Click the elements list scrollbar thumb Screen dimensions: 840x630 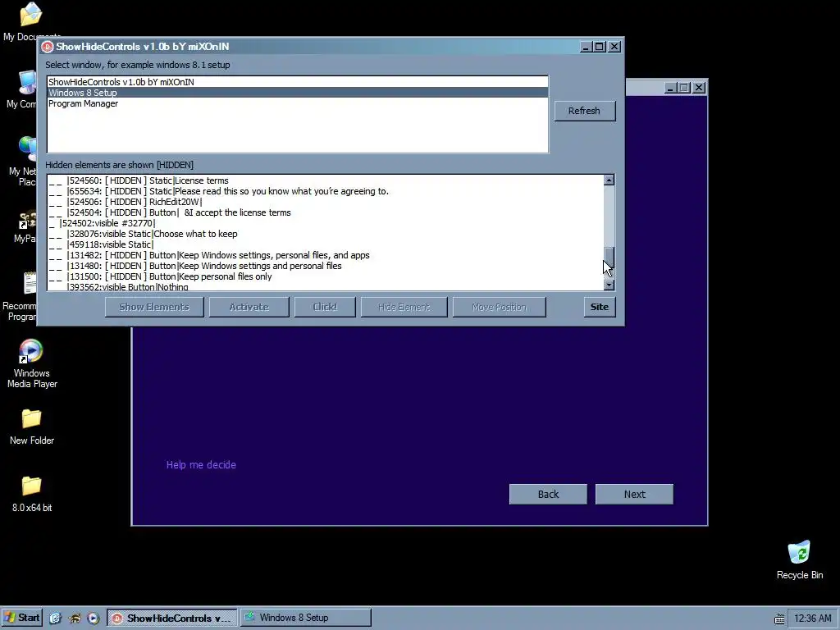609,259
